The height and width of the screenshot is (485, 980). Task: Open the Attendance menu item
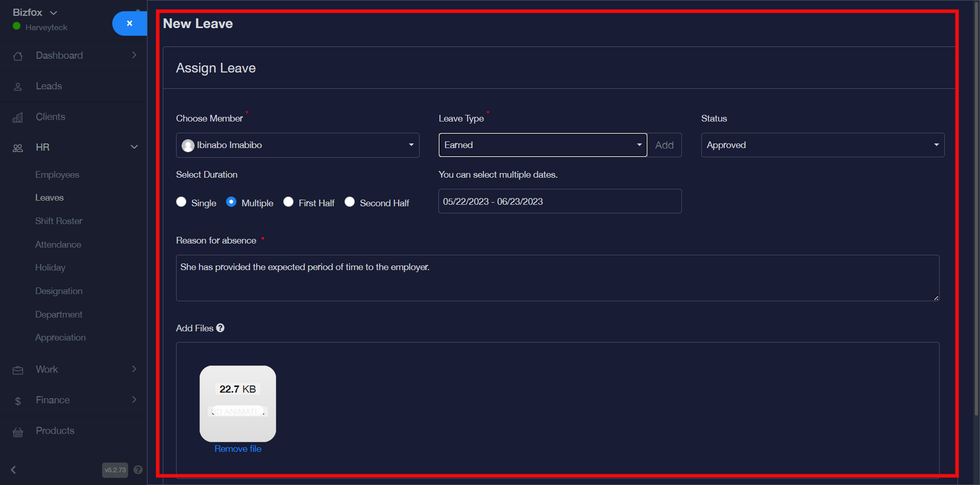click(58, 245)
